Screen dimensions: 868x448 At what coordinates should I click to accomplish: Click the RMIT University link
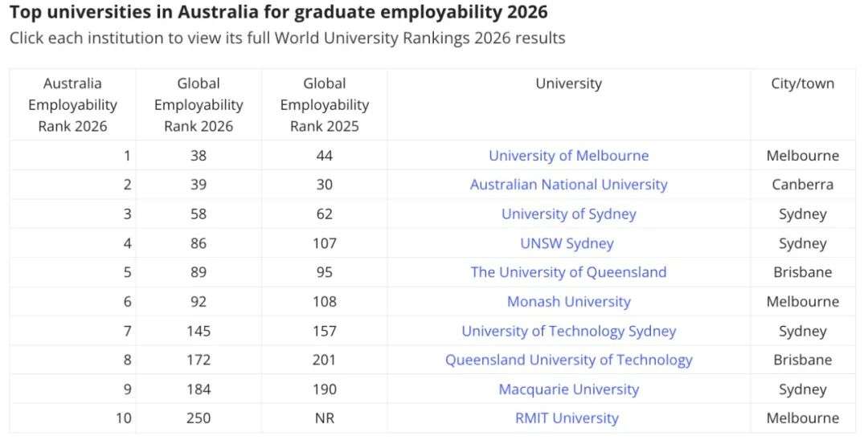[567, 418]
